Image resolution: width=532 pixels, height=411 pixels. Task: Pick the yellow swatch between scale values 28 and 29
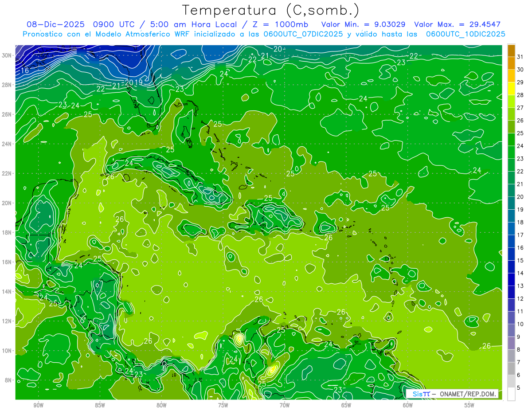(512, 89)
